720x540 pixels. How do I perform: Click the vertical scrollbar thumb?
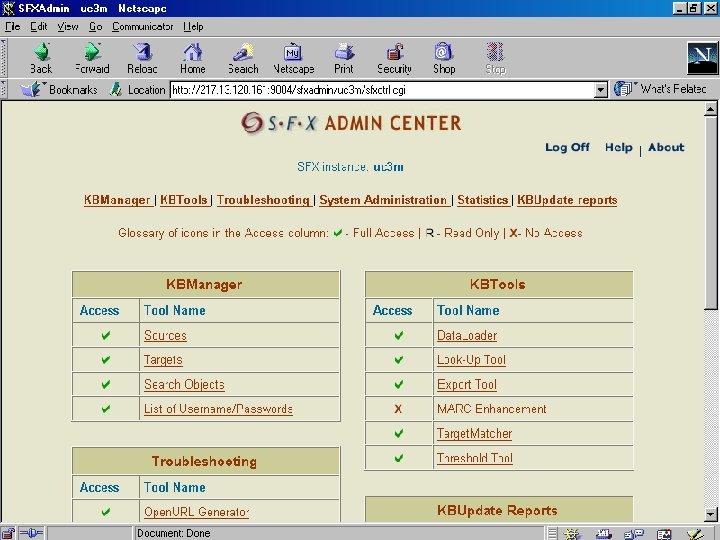710,214
